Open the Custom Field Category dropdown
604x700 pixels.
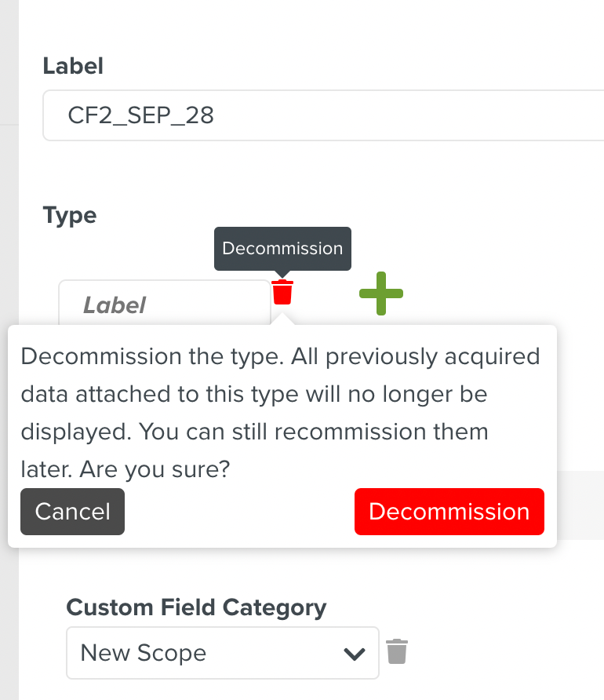point(222,652)
